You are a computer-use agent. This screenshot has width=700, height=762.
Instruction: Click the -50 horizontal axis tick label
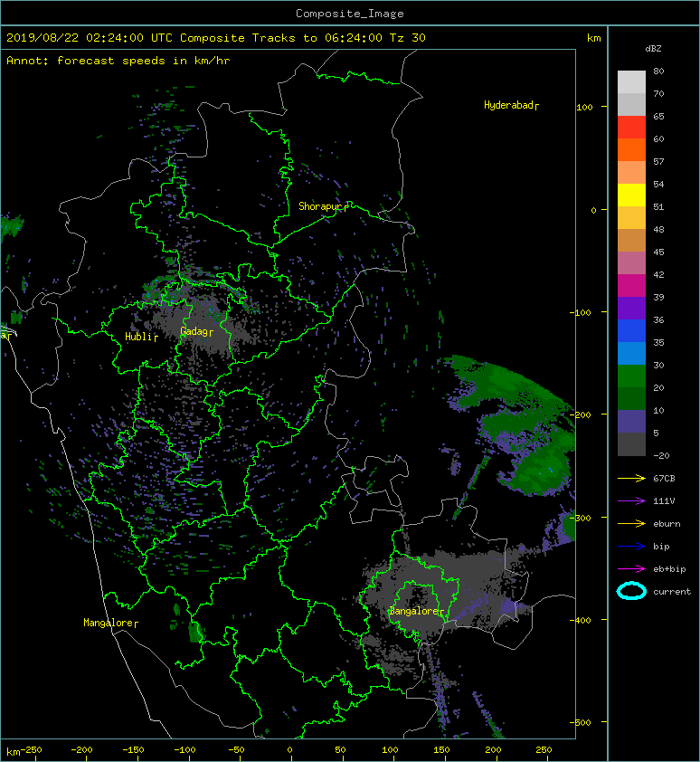click(x=236, y=750)
